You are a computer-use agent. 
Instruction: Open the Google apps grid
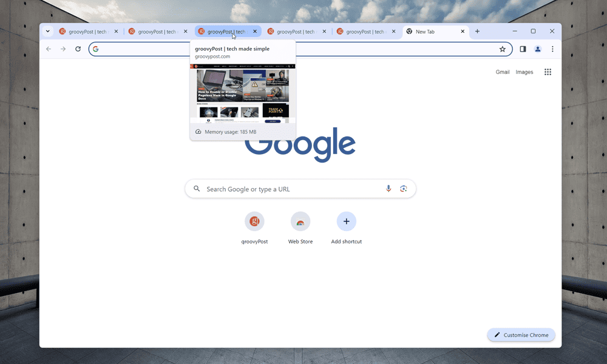coord(548,72)
